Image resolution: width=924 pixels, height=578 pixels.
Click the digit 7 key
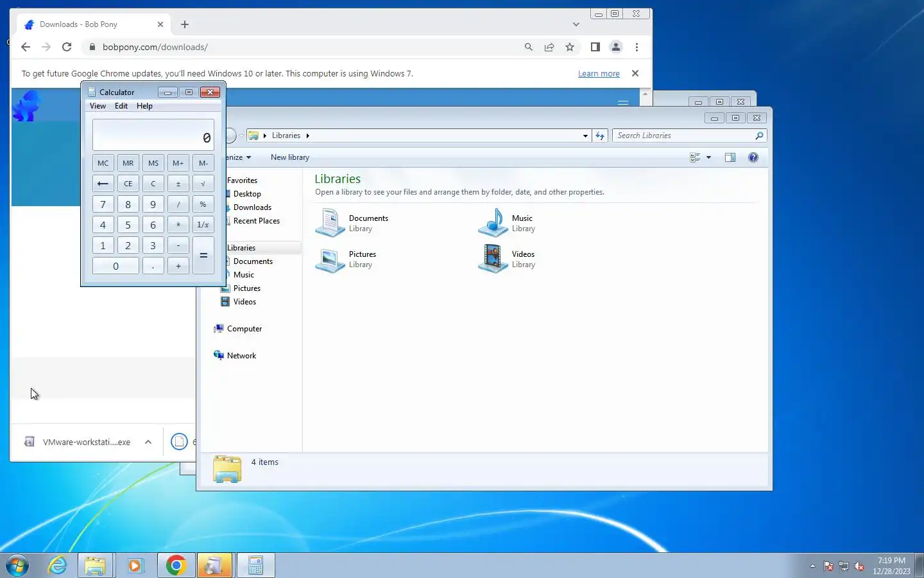point(103,204)
